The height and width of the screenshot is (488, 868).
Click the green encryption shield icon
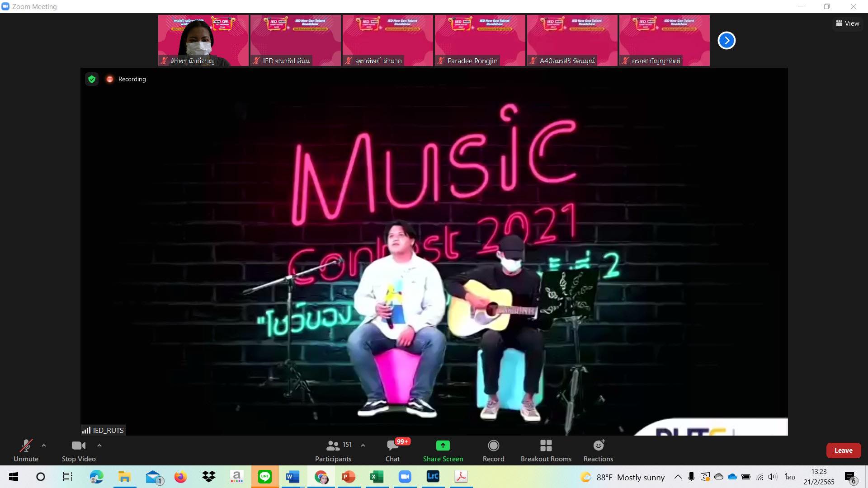click(92, 79)
